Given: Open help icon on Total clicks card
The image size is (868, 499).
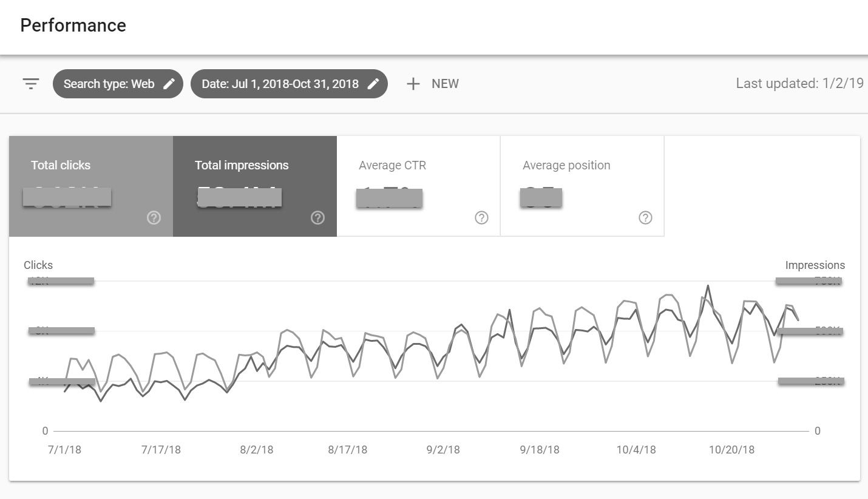Looking at the screenshot, I should (154, 217).
